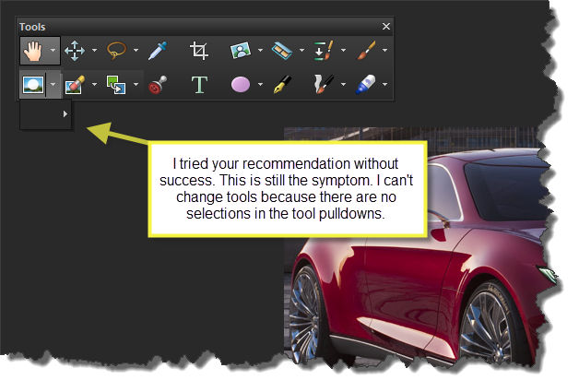
Task: Choose the Freehand Selection lasso tool
Action: coord(116,50)
